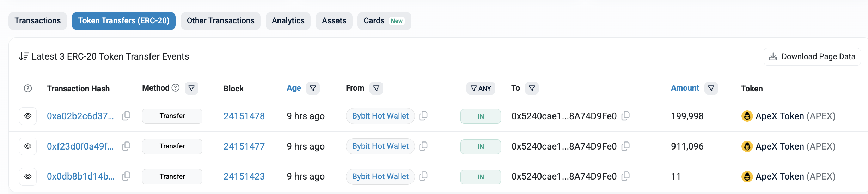Click the sort icon beside Latest 3 ERC-20 events
The width and height of the screenshot is (868, 194).
point(24,56)
